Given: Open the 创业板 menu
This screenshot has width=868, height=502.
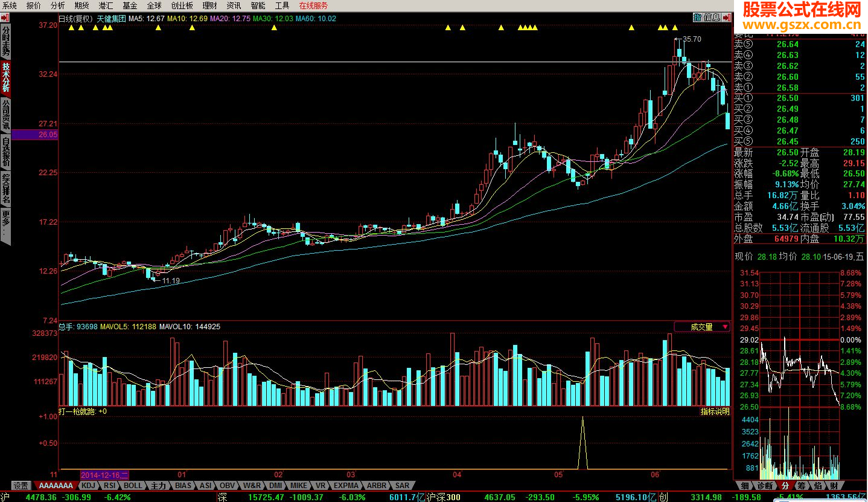Looking at the screenshot, I should 182,5.
